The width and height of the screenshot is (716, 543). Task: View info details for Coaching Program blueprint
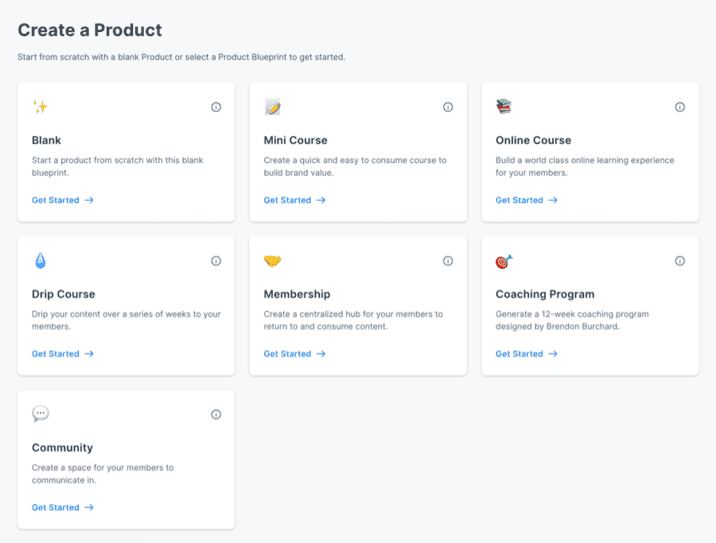(x=680, y=261)
